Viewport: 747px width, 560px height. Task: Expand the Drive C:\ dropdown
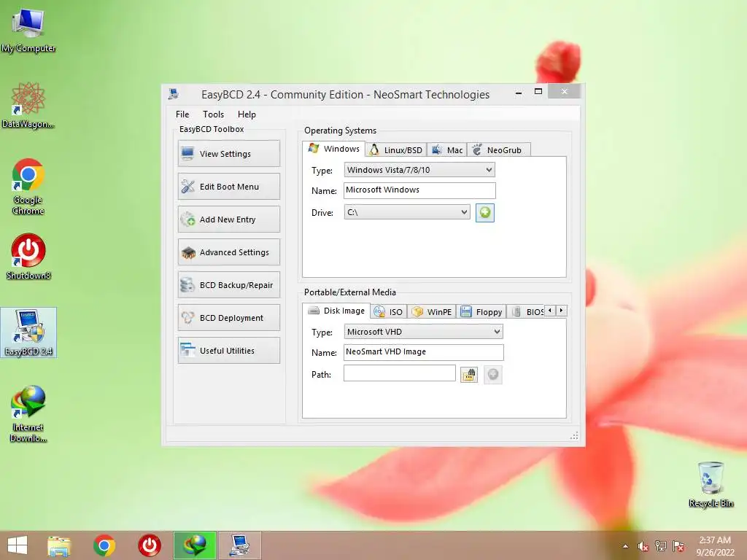coord(407,212)
